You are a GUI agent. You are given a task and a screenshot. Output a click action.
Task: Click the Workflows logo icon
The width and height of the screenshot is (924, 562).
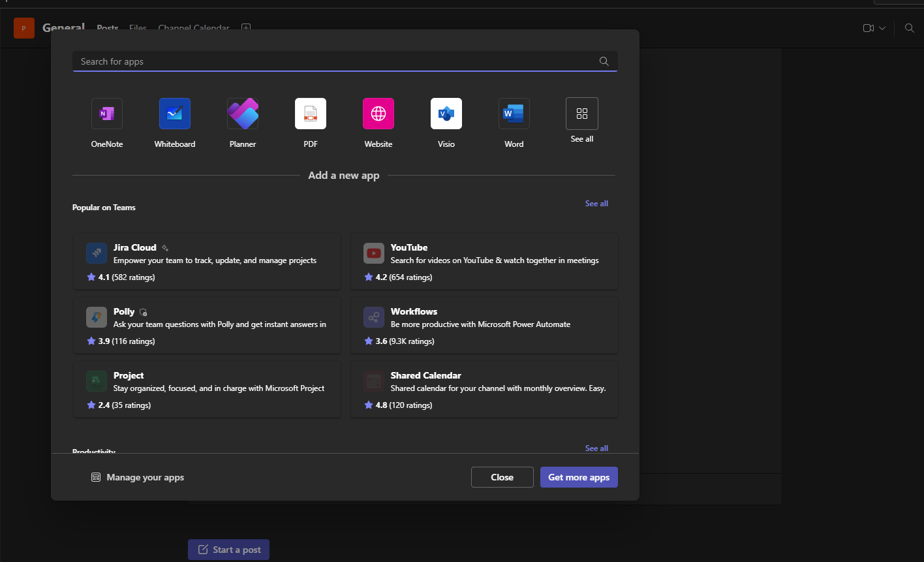[374, 317]
